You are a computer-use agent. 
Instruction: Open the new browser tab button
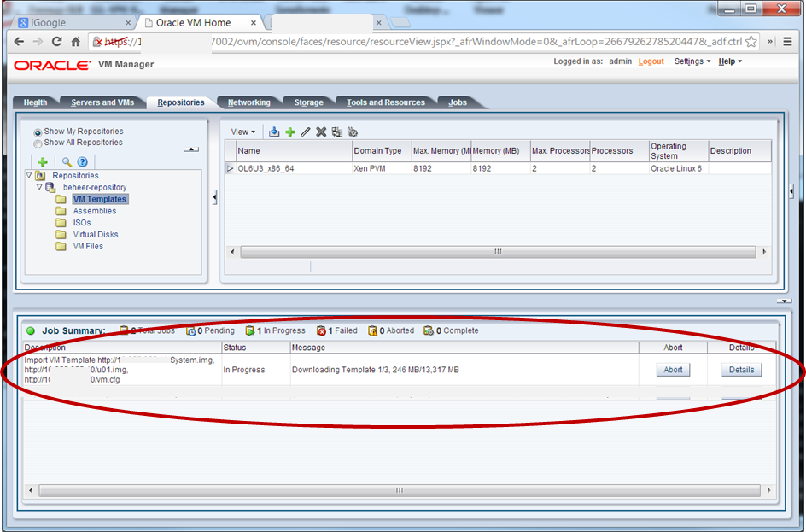pyautogui.click(x=400, y=22)
